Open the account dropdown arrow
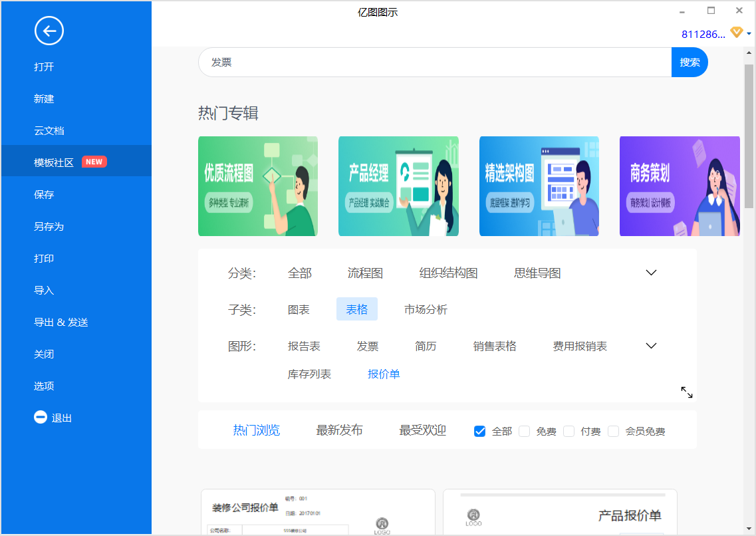Screen dimensions: 756x536 [749, 33]
